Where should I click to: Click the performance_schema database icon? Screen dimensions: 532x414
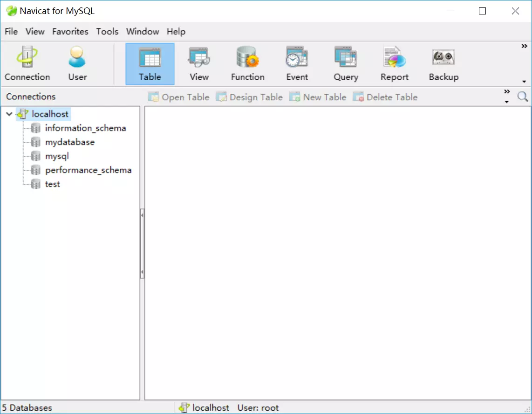pos(35,170)
